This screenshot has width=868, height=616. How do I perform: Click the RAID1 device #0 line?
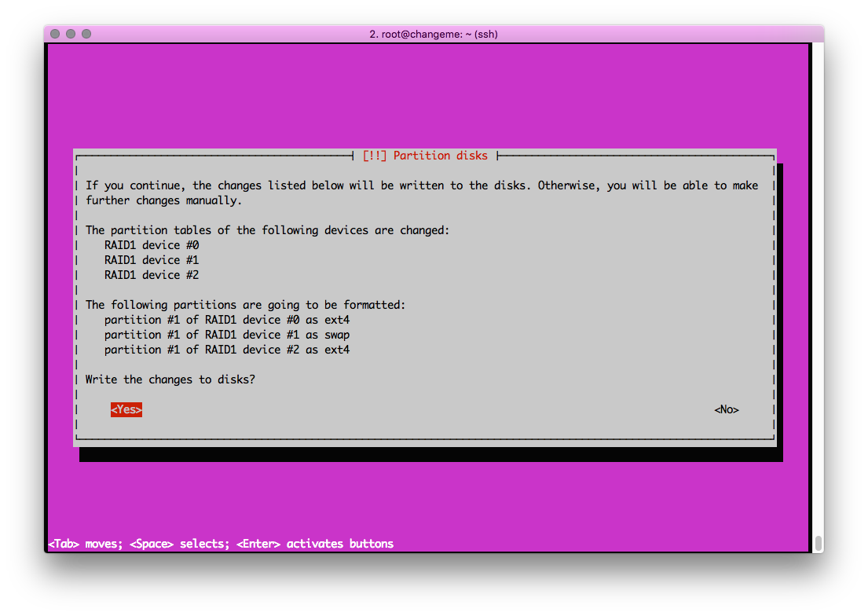pyautogui.click(x=152, y=245)
